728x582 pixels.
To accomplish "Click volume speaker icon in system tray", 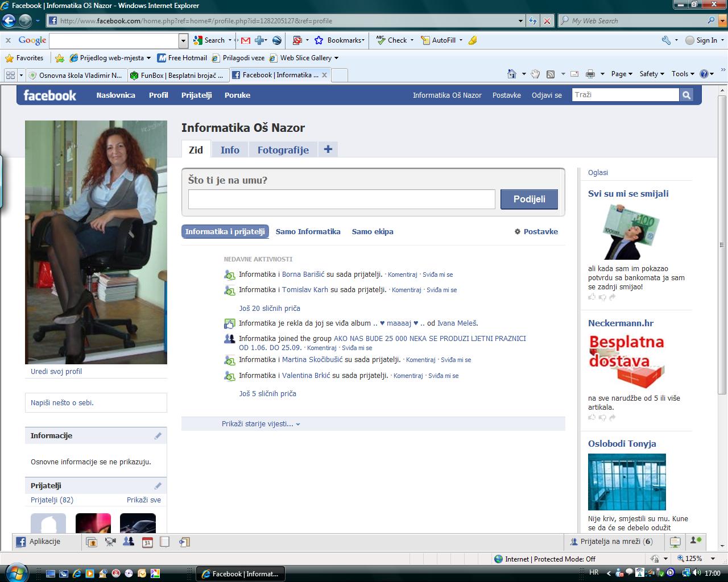I will pyautogui.click(x=697, y=573).
